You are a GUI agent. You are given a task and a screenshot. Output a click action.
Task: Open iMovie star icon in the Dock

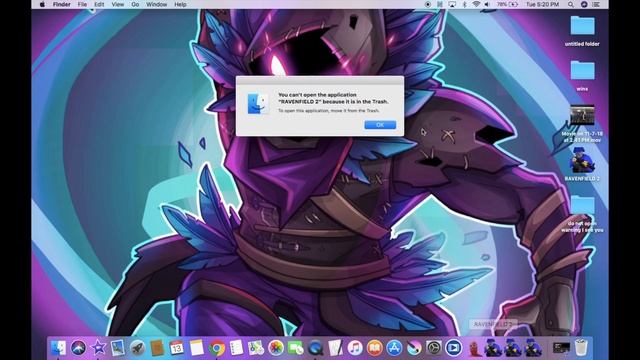(98, 348)
